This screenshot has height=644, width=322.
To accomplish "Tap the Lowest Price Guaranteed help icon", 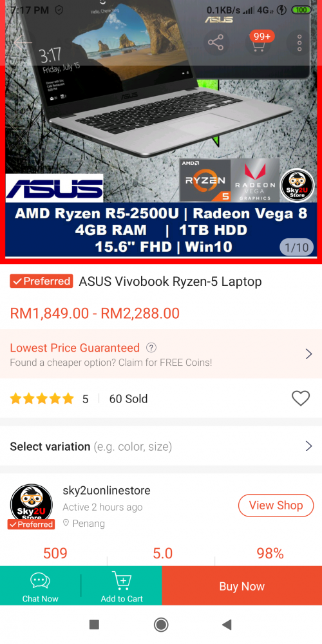I will point(151,348).
